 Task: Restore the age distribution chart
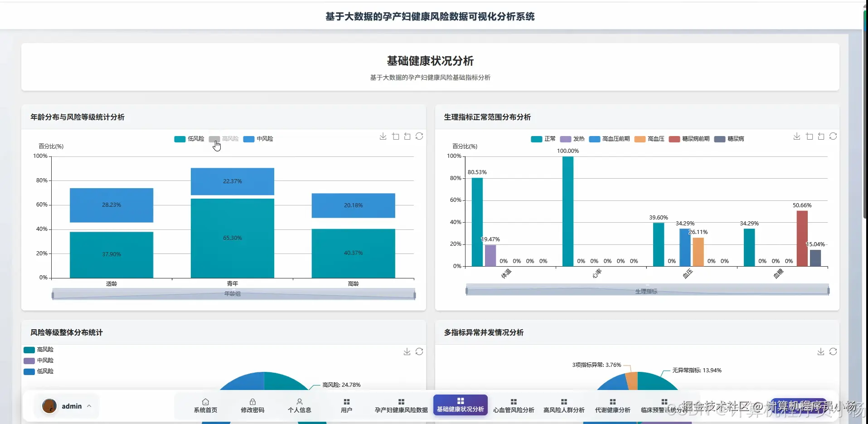(419, 136)
